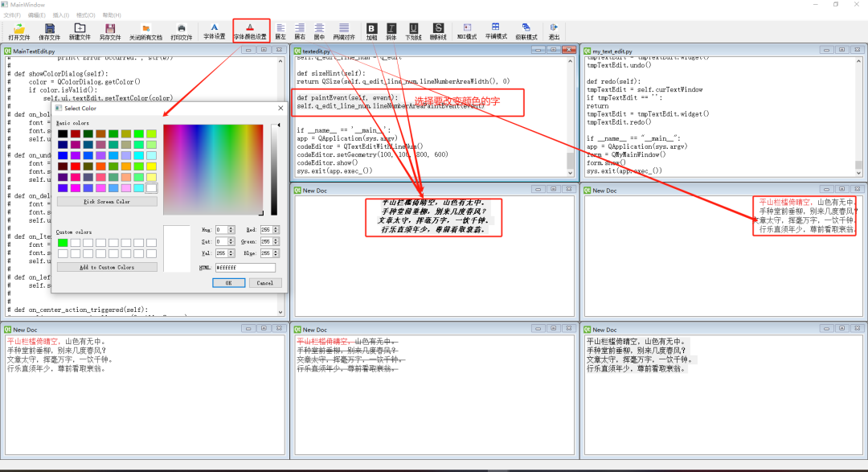Align text left with 居左 icon
This screenshot has width=868, height=472.
coord(280,31)
